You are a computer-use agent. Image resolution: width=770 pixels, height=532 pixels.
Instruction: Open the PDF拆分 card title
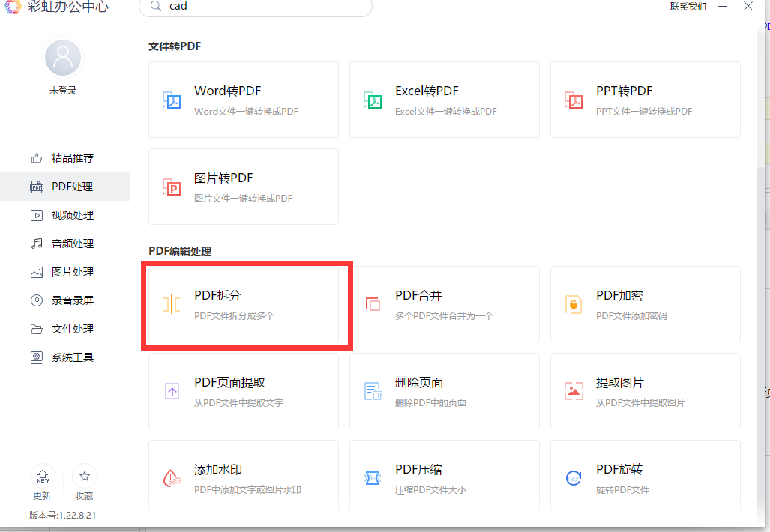coord(217,295)
